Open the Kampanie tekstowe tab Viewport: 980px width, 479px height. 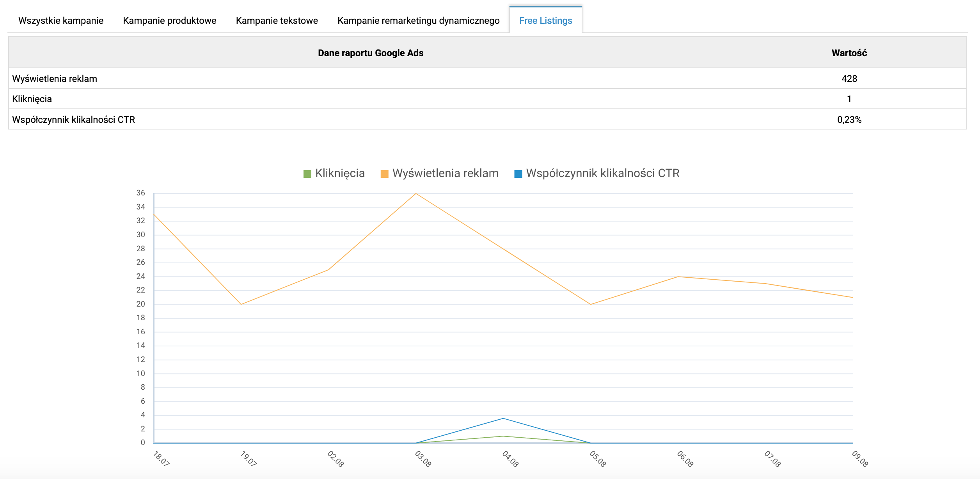click(x=277, y=21)
